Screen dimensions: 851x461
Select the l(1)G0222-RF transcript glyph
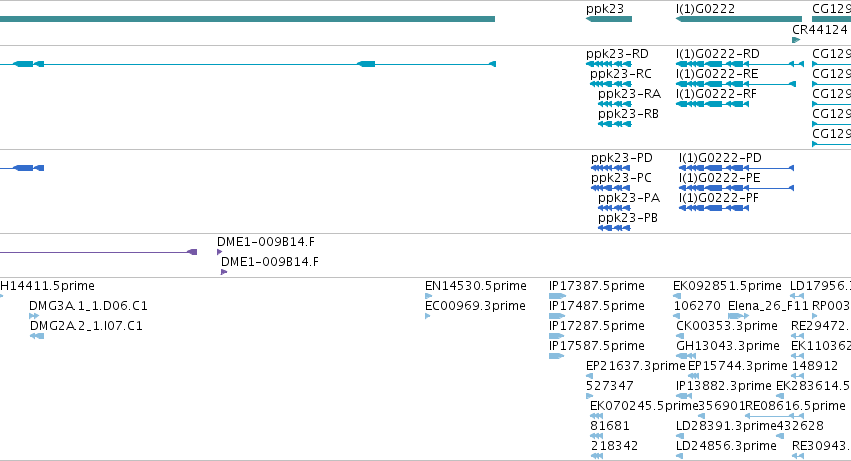click(713, 104)
